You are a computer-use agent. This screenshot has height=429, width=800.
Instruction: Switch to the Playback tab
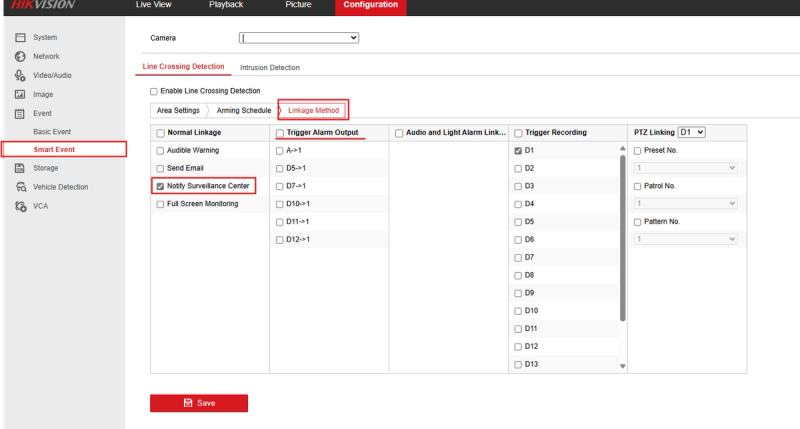point(226,5)
